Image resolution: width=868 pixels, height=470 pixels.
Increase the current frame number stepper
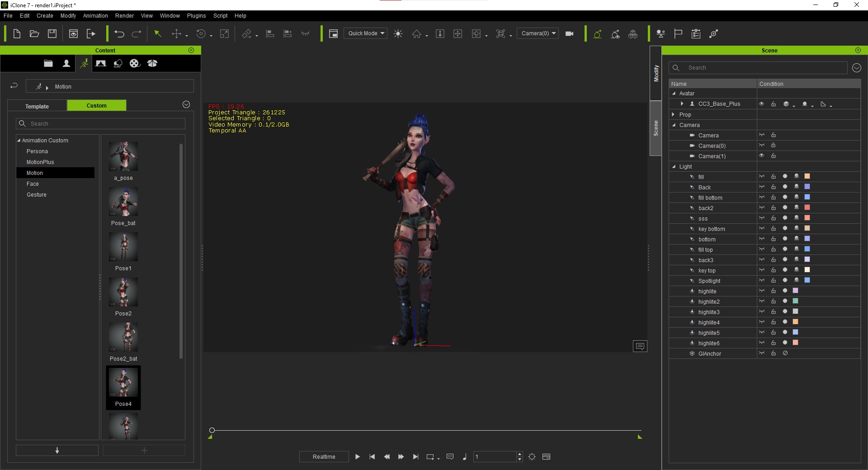tap(519, 454)
